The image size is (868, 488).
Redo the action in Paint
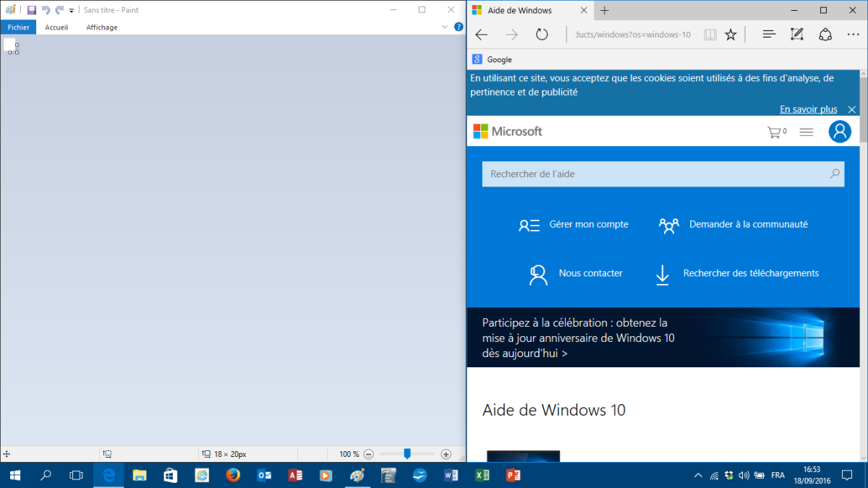[x=59, y=10]
